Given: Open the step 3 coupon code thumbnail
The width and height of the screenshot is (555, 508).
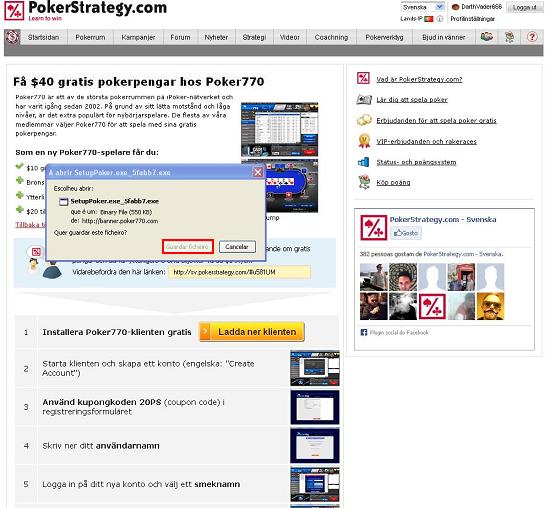Looking at the screenshot, I should click(315, 407).
